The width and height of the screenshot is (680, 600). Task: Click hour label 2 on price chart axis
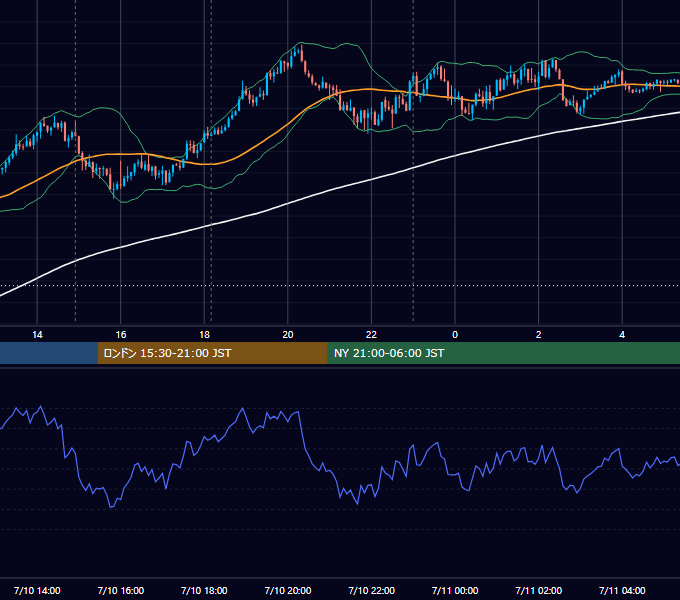(538, 335)
